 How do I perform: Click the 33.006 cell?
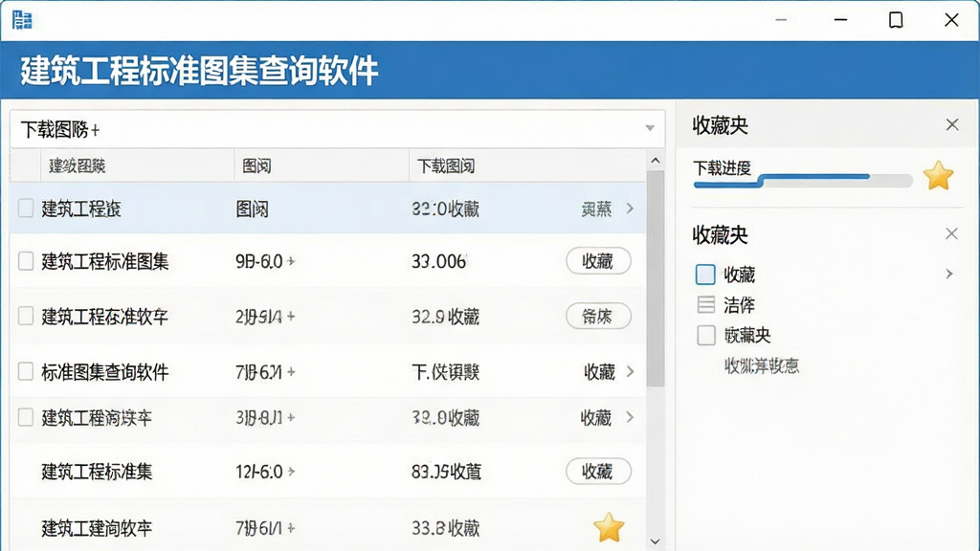coord(438,261)
